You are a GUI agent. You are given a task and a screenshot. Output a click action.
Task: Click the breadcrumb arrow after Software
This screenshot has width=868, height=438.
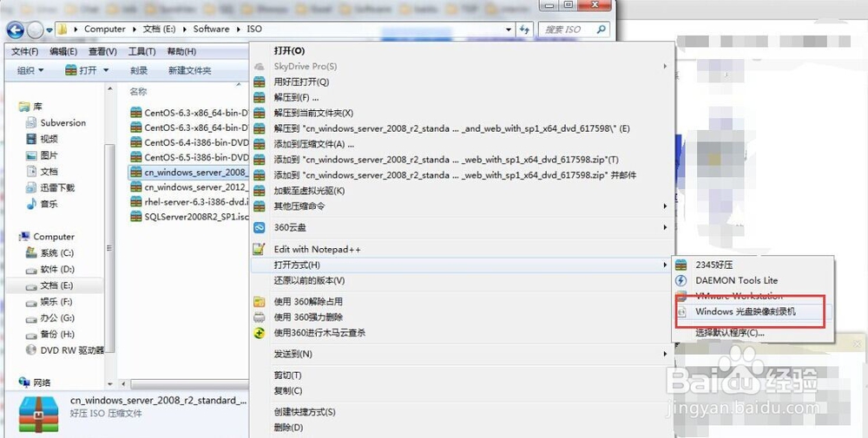[x=239, y=29]
